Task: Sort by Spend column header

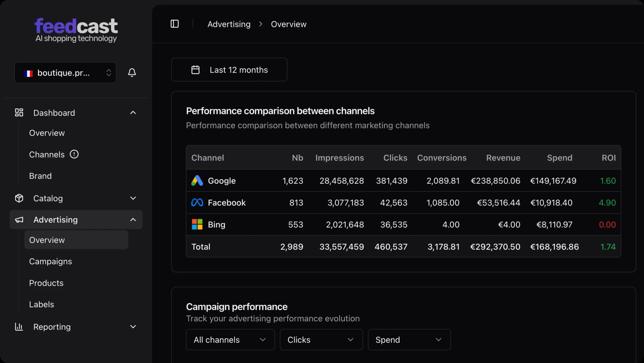Action: 560,158
